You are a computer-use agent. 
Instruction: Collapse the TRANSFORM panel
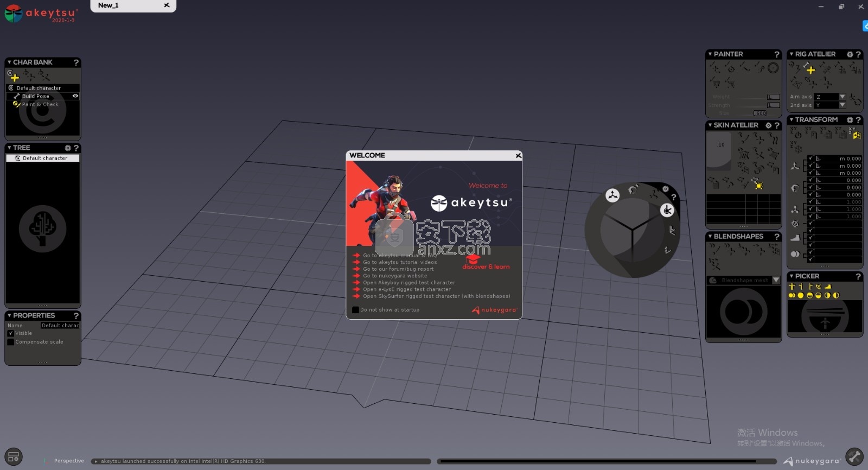(792, 120)
